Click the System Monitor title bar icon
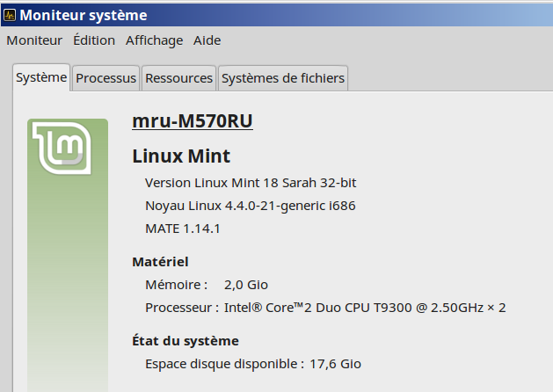 click(9, 16)
